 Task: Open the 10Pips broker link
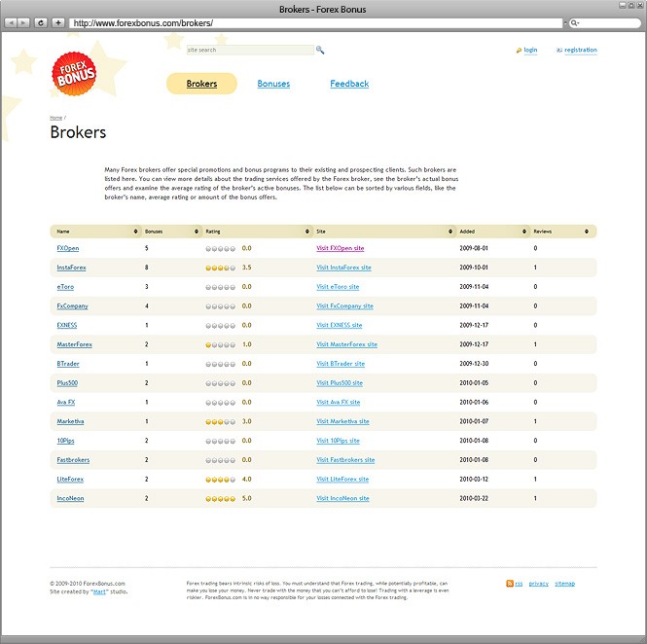[x=65, y=441]
